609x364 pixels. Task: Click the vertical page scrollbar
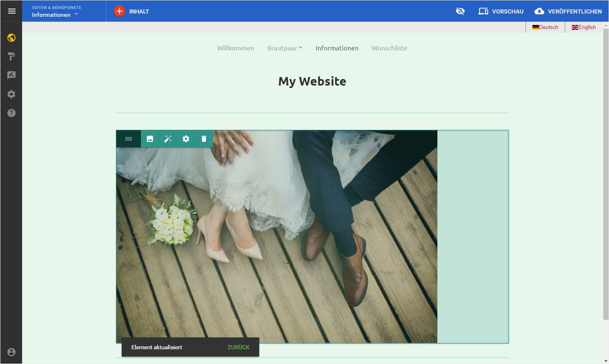[606, 174]
